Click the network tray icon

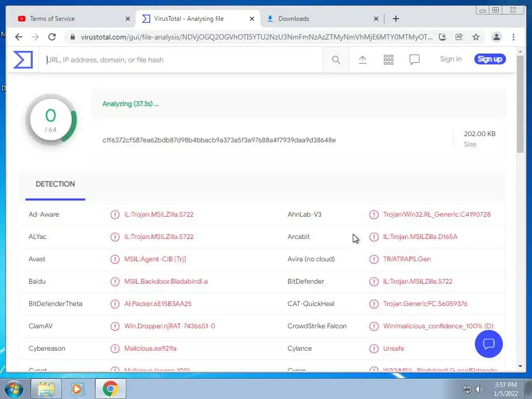(x=467, y=389)
